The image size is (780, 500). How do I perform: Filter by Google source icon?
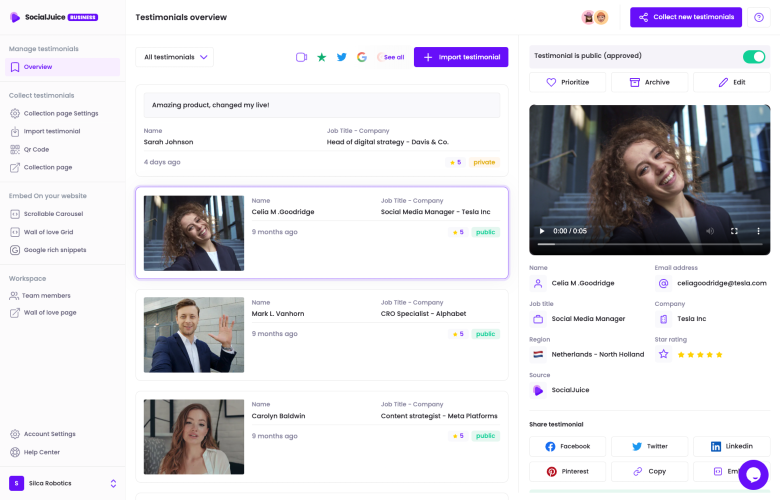(x=362, y=57)
